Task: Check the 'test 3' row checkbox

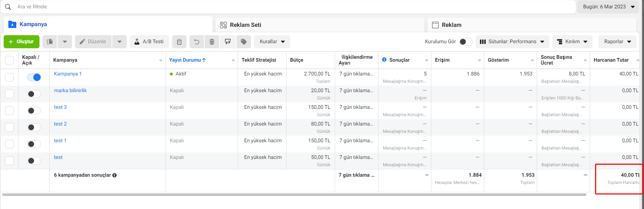Action: coord(9,111)
